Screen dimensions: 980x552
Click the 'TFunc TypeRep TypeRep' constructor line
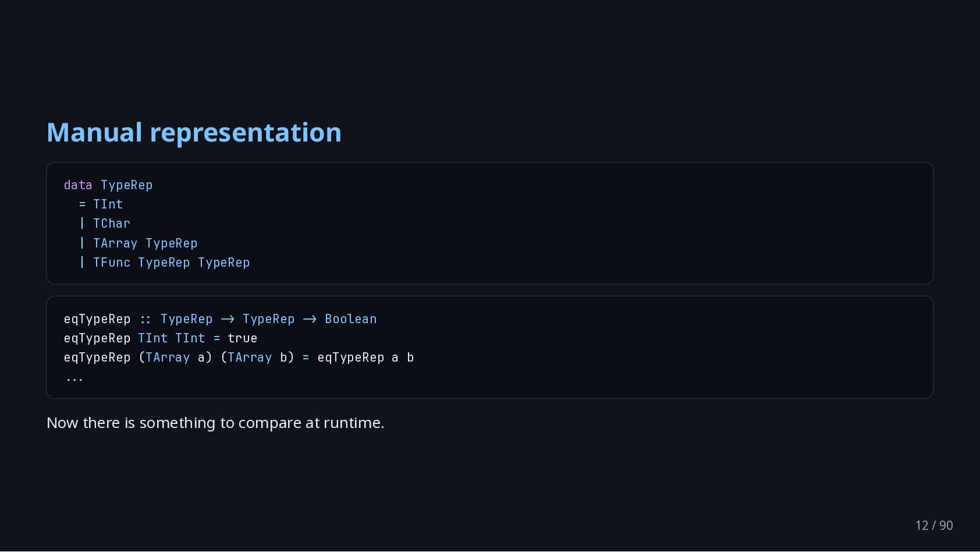(164, 263)
